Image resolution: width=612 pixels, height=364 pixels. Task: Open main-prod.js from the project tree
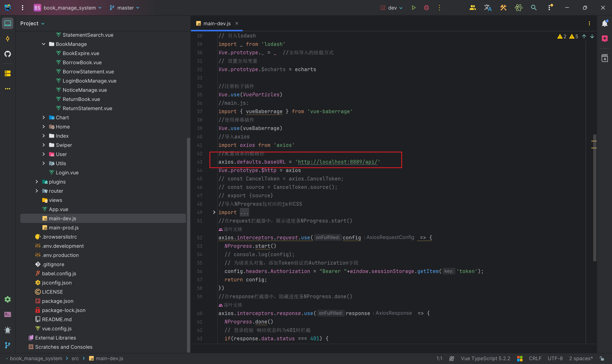pyautogui.click(x=63, y=228)
